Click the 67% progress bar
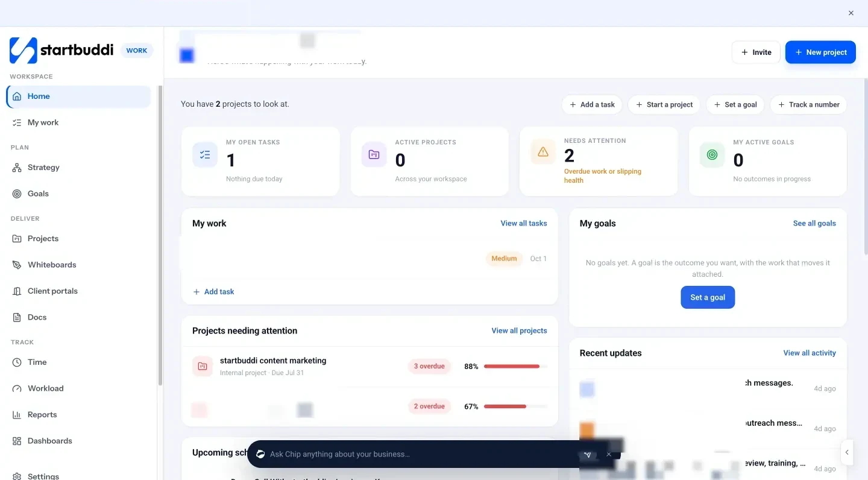This screenshot has height=480, width=868. [515, 406]
